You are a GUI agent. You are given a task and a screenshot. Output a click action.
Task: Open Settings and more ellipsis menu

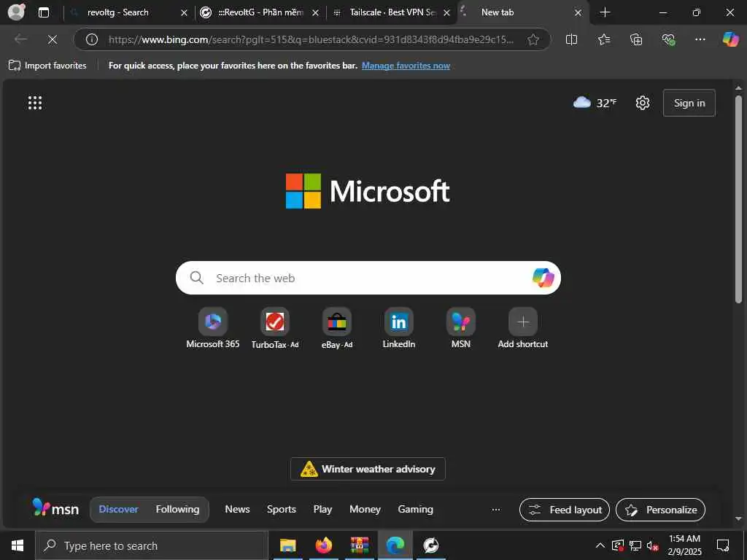[700, 39]
